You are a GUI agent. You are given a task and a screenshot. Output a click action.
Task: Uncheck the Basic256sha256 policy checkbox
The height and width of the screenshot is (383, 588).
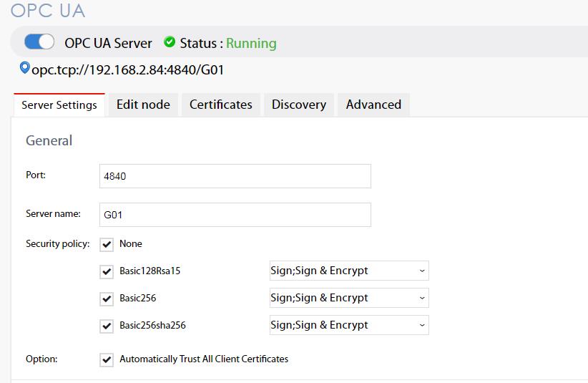(107, 326)
